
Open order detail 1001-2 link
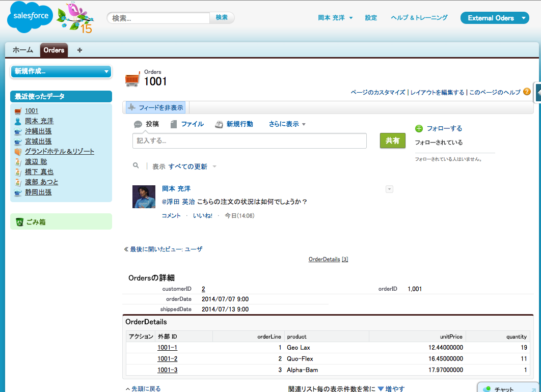[x=167, y=359]
